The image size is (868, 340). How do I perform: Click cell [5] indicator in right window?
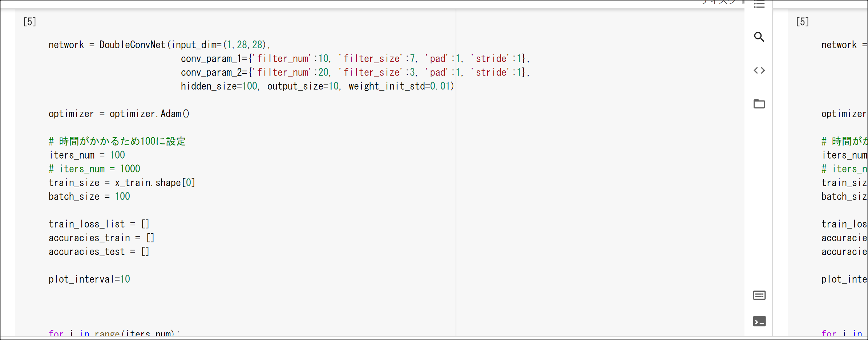tap(803, 22)
